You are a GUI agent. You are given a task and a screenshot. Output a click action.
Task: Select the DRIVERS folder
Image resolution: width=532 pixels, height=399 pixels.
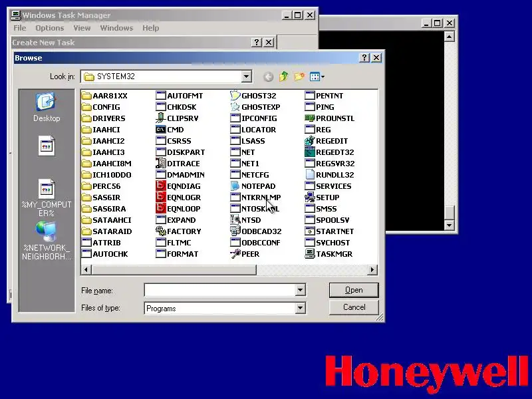pos(104,118)
